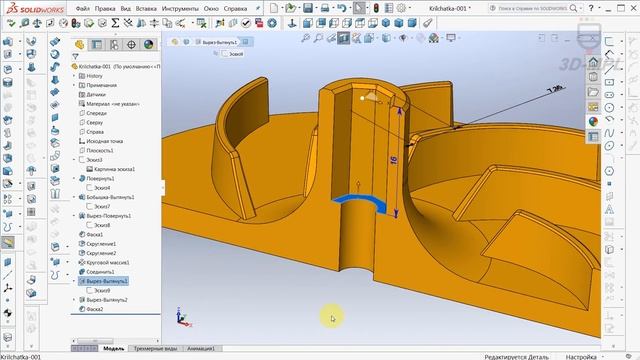
Task: Click the Select cursor tool
Action: pos(359,8)
